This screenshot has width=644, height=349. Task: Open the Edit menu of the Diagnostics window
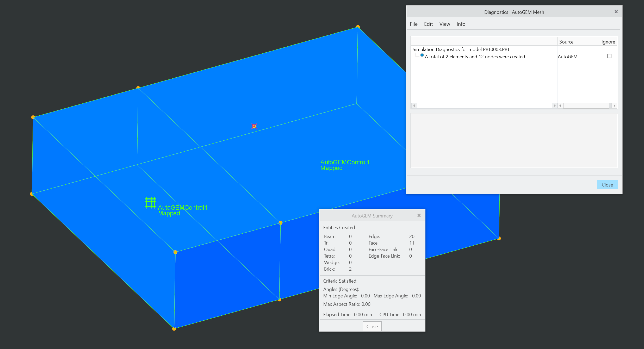pyautogui.click(x=428, y=24)
